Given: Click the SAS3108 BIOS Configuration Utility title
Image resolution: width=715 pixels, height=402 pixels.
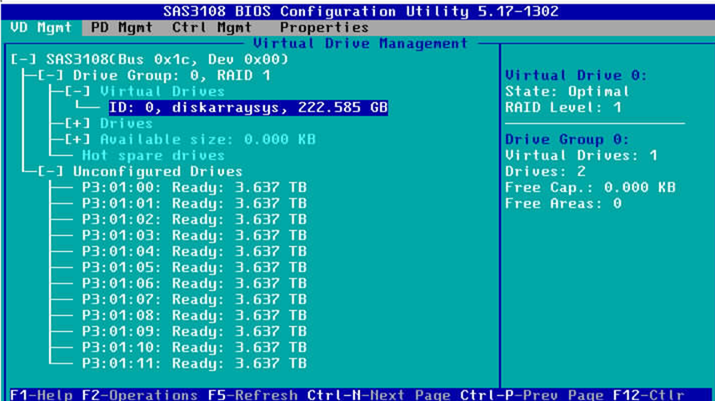Looking at the screenshot, I should pyautogui.click(x=361, y=11).
